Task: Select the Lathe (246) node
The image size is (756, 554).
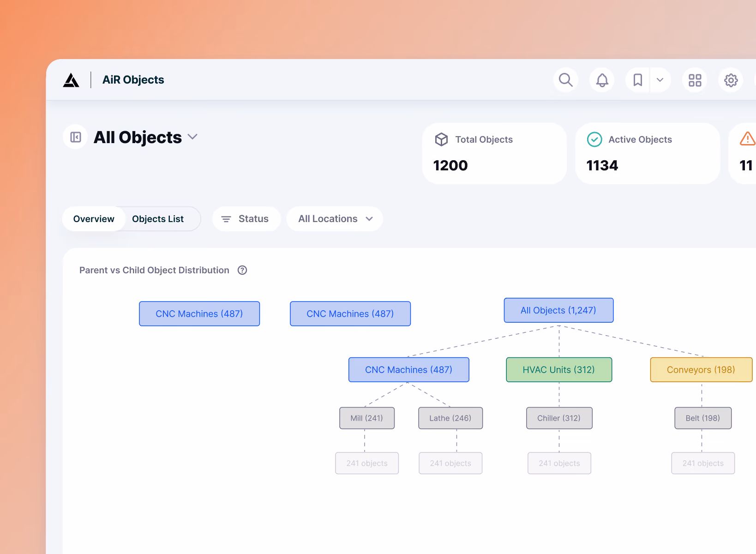Action: [x=450, y=418]
